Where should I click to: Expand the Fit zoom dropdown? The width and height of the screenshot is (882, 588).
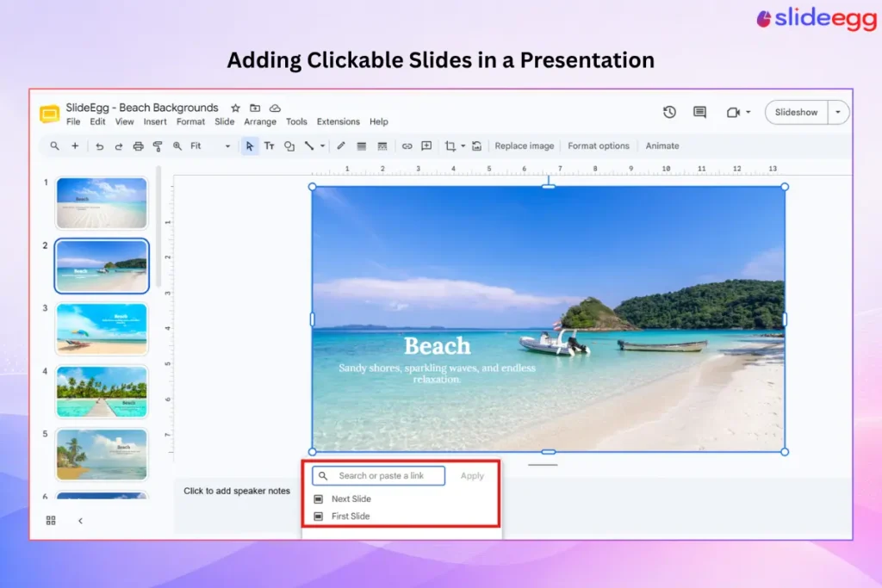pyautogui.click(x=227, y=146)
